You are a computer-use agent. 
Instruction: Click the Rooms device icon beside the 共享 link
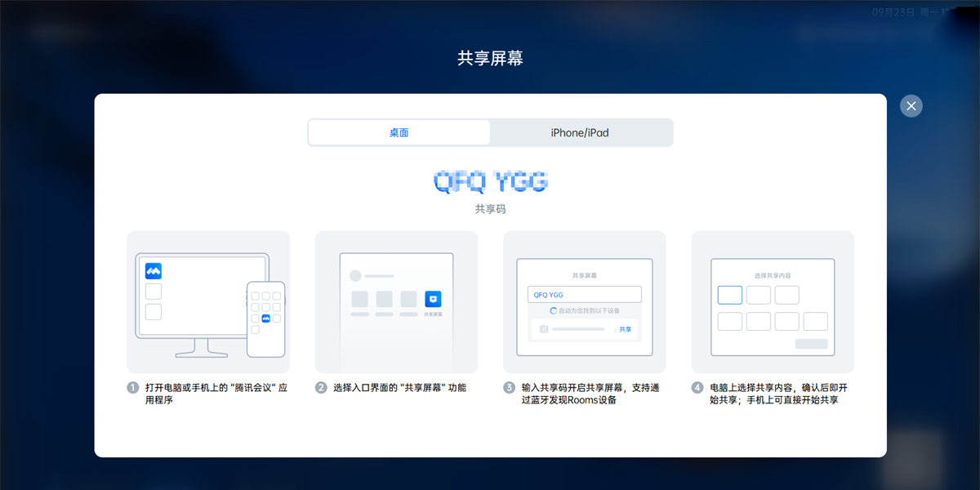(x=544, y=329)
